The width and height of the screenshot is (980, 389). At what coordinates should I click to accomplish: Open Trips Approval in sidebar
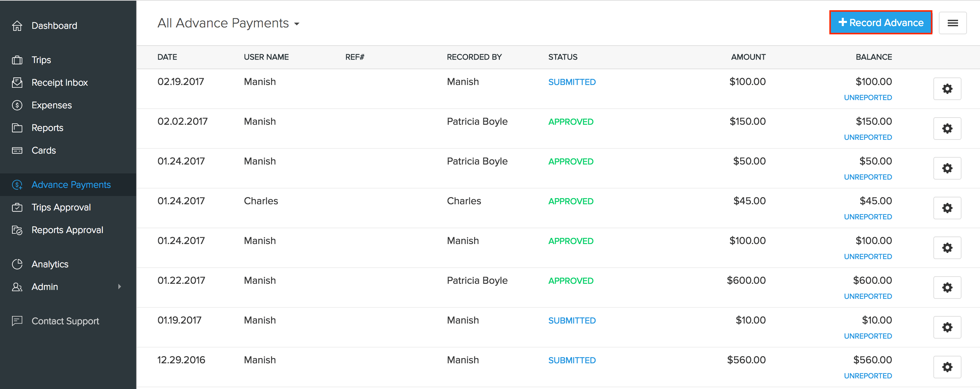[61, 207]
